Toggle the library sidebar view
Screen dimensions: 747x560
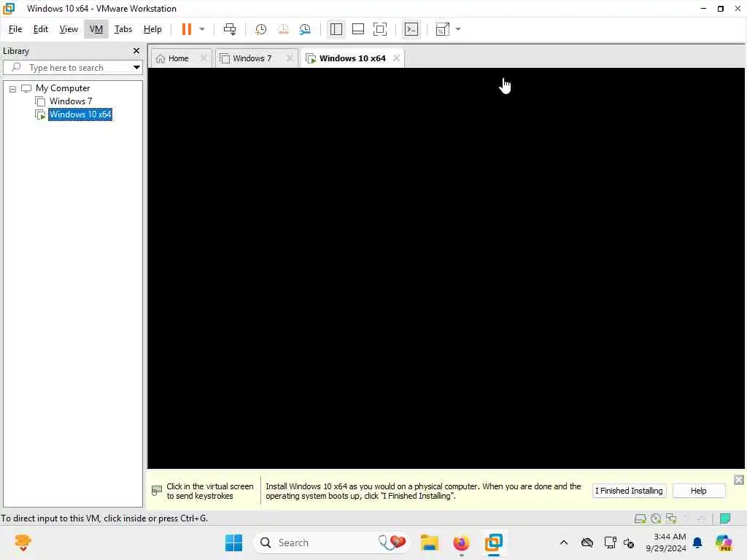click(x=336, y=29)
